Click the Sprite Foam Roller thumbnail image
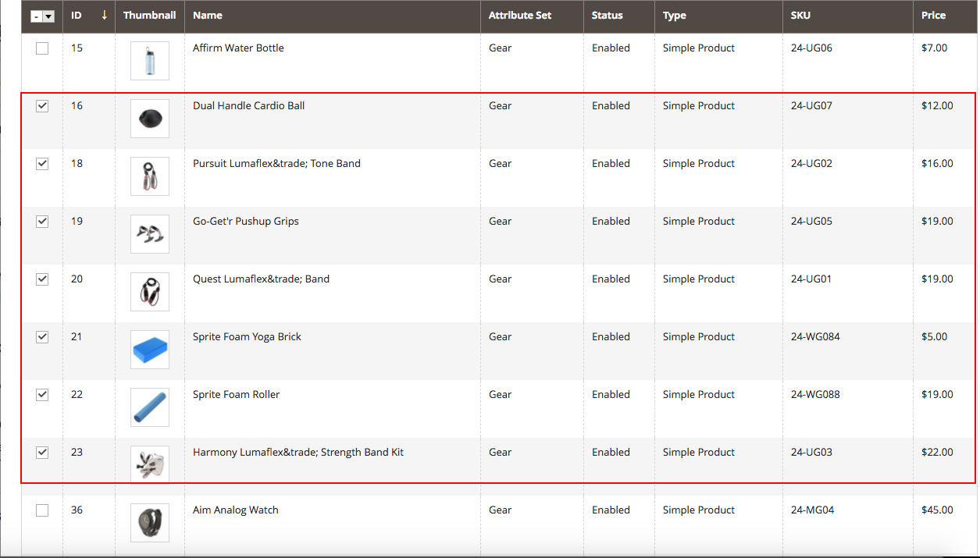 click(x=149, y=407)
